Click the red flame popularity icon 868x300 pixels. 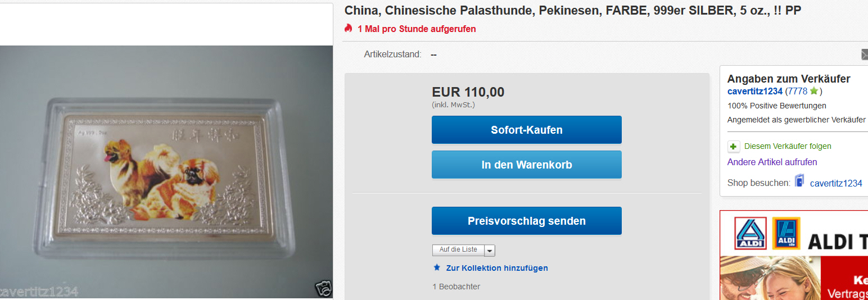pos(349,28)
